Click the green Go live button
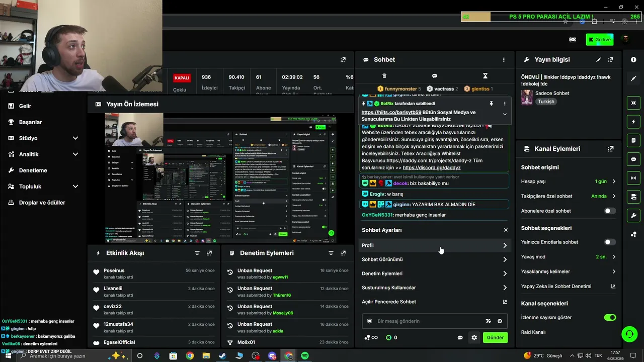 click(x=599, y=39)
